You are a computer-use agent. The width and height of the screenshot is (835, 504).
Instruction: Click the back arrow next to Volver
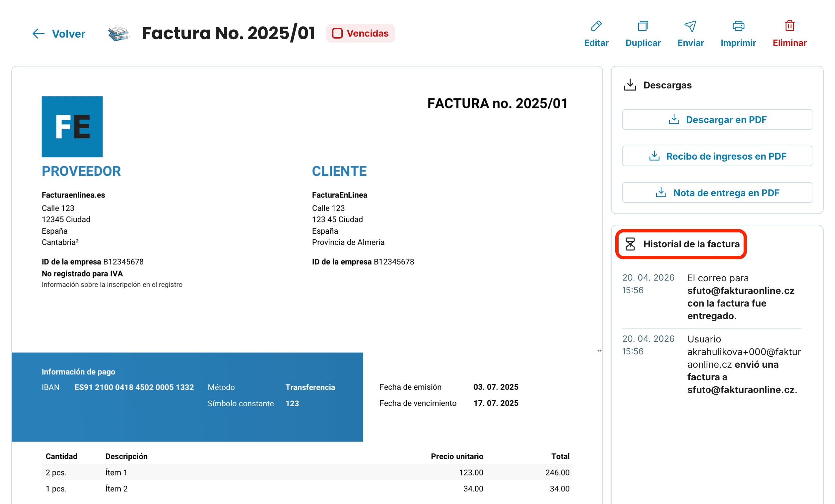click(x=38, y=34)
